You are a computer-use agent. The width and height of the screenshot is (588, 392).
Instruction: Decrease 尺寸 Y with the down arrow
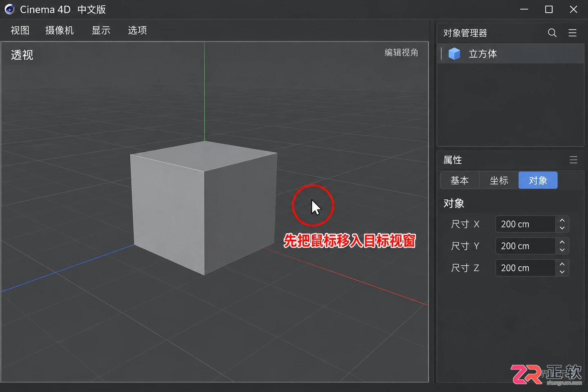(x=562, y=250)
